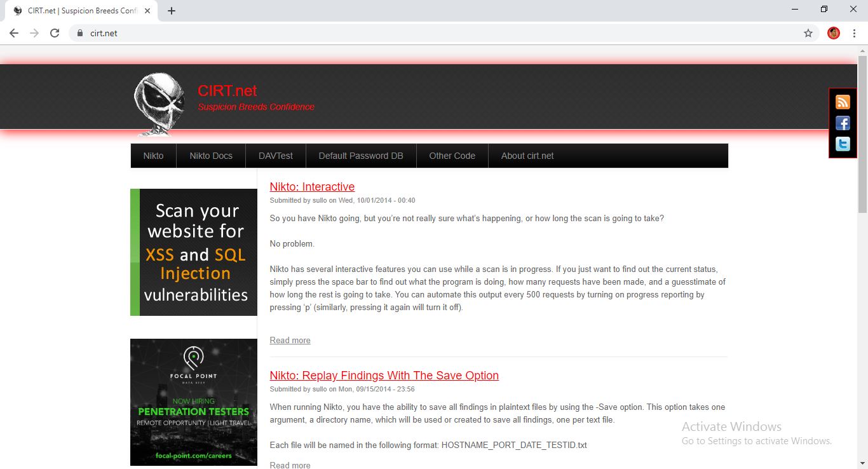The width and height of the screenshot is (868, 469).
Task: Visit CIRT.net's Facebook page icon
Action: [x=843, y=123]
